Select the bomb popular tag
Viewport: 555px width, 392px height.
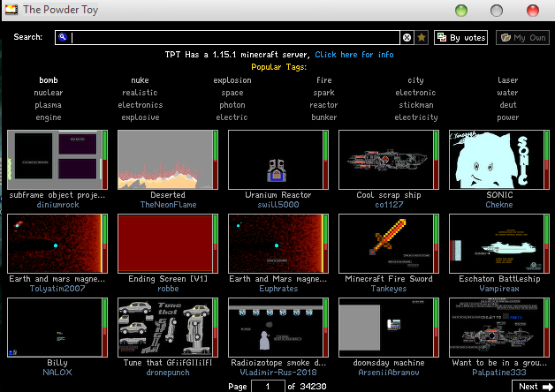pyautogui.click(x=49, y=80)
